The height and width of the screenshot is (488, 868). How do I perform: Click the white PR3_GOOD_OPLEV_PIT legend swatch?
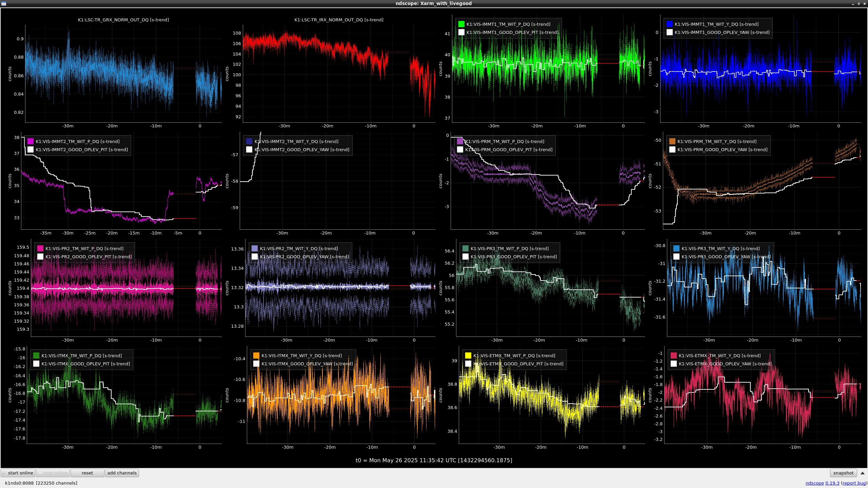(466, 257)
